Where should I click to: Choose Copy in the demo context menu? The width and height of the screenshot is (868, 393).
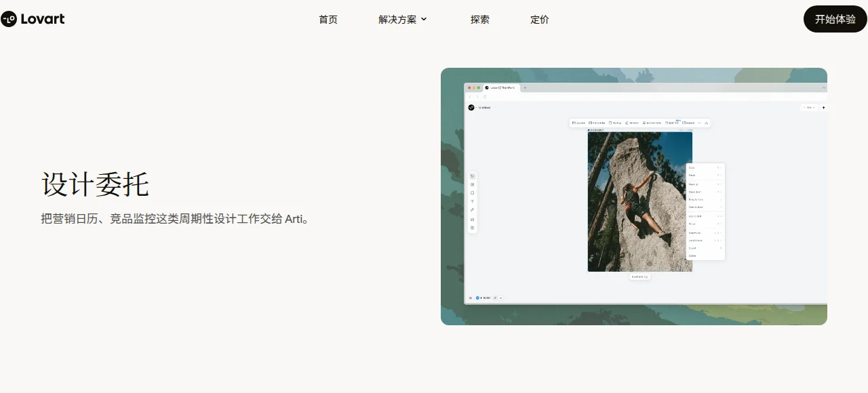(705, 167)
